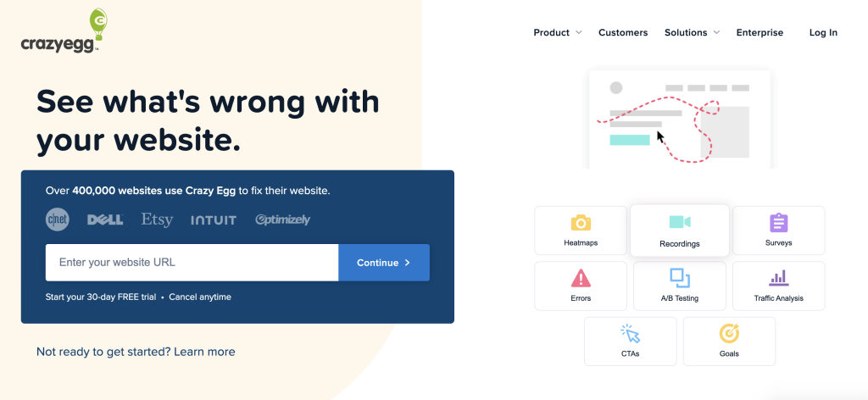
Task: Click the Etsy logo
Action: 157,219
